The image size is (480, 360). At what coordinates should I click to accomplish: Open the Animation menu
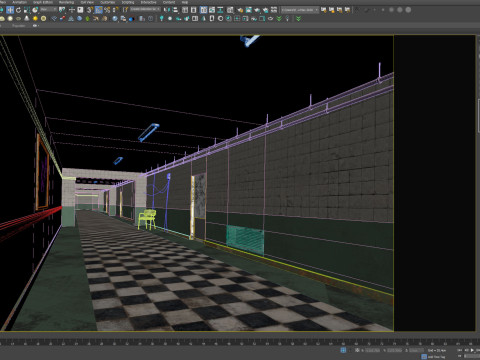coord(19,2)
